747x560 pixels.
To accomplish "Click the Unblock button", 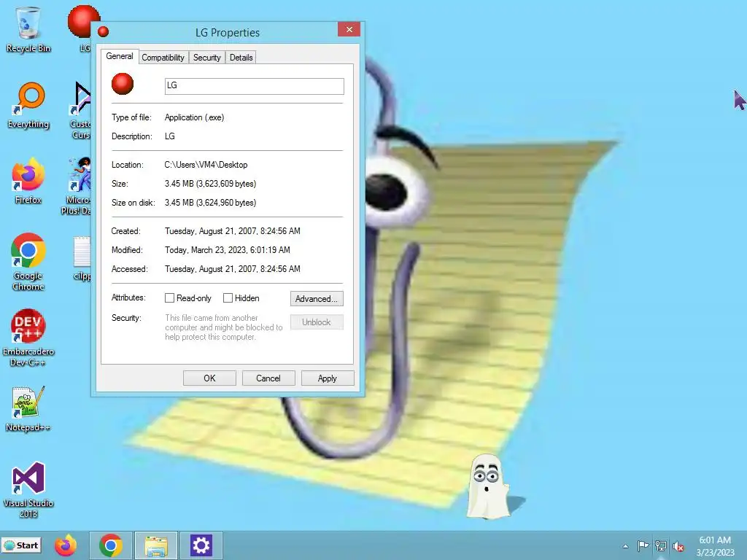I will point(317,322).
